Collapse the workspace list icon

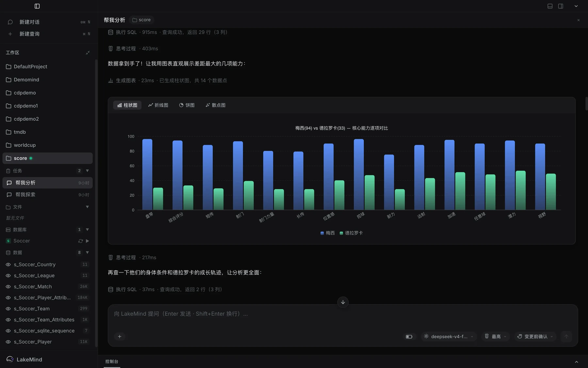pos(88,53)
